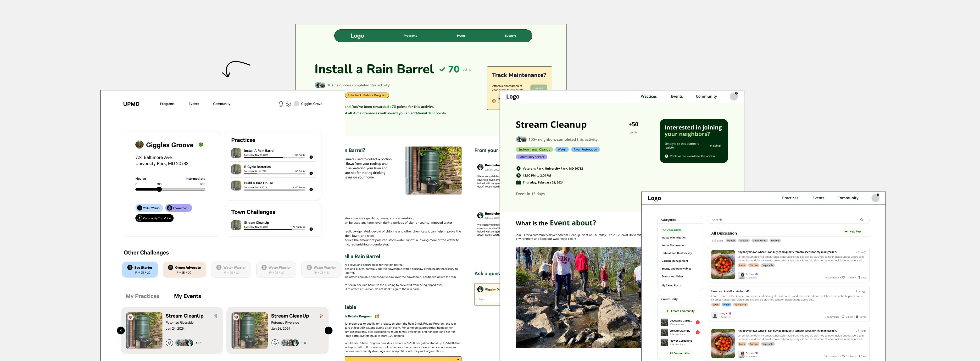This screenshot has height=361, width=980.
Task: Filter posts by the unanswered chip
Action: point(759,240)
